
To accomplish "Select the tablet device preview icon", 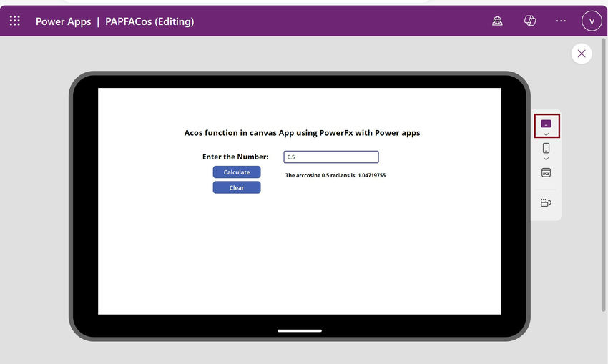I will 546,124.
